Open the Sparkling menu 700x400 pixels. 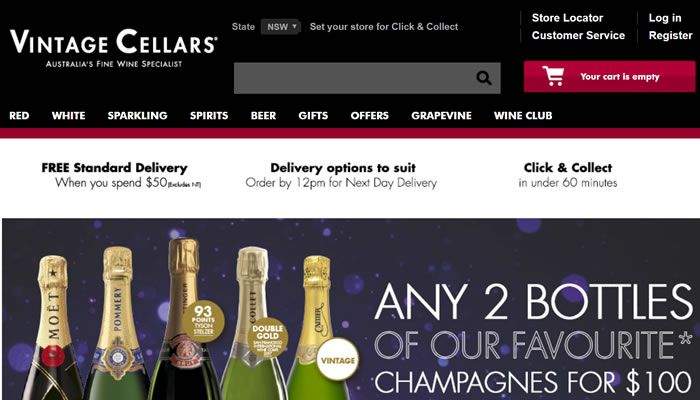click(138, 116)
